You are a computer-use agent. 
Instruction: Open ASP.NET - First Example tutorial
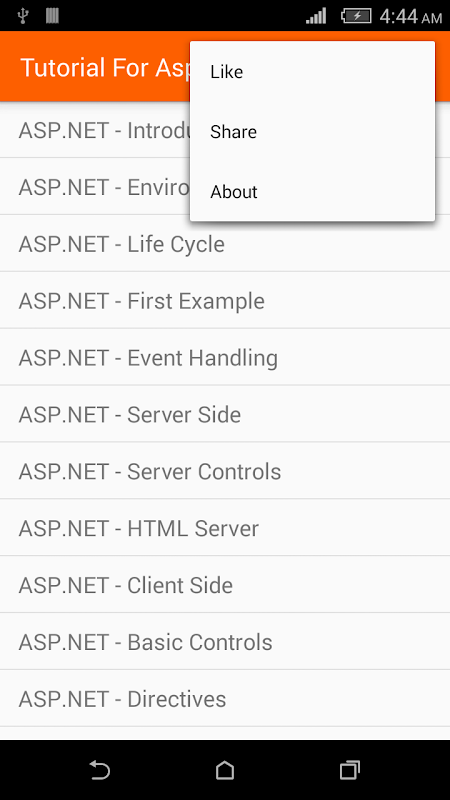pos(225,301)
